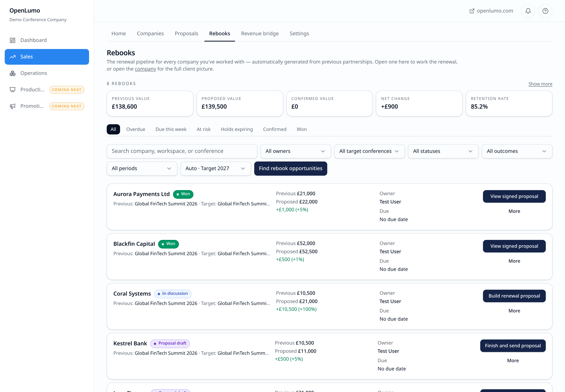Image resolution: width=565 pixels, height=392 pixels.
Task: Click the Net Change summary card
Action: pos(419,104)
